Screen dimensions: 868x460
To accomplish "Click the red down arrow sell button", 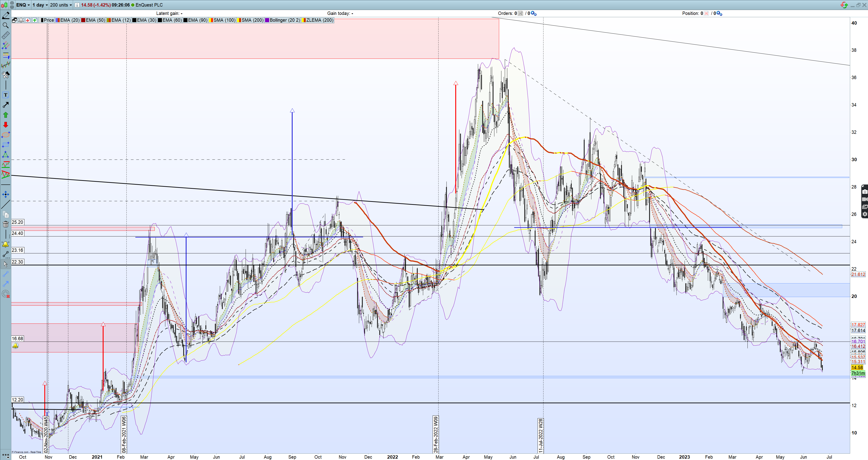I will pos(28,20).
